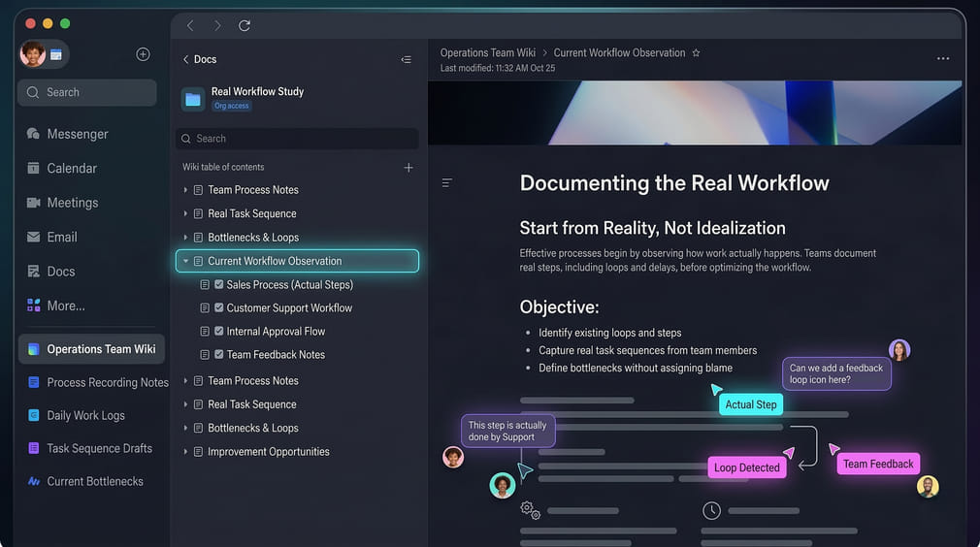Star the Current Workflow Observation page
This screenshot has width=980, height=547.
point(696,53)
